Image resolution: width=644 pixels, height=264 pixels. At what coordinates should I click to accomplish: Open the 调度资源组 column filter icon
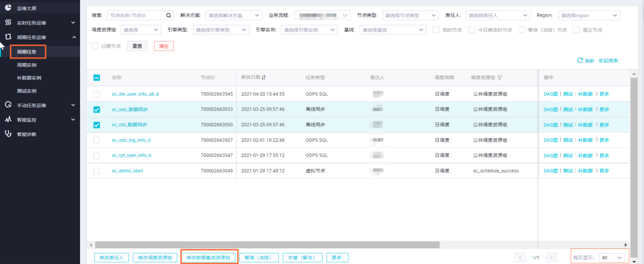pos(499,78)
